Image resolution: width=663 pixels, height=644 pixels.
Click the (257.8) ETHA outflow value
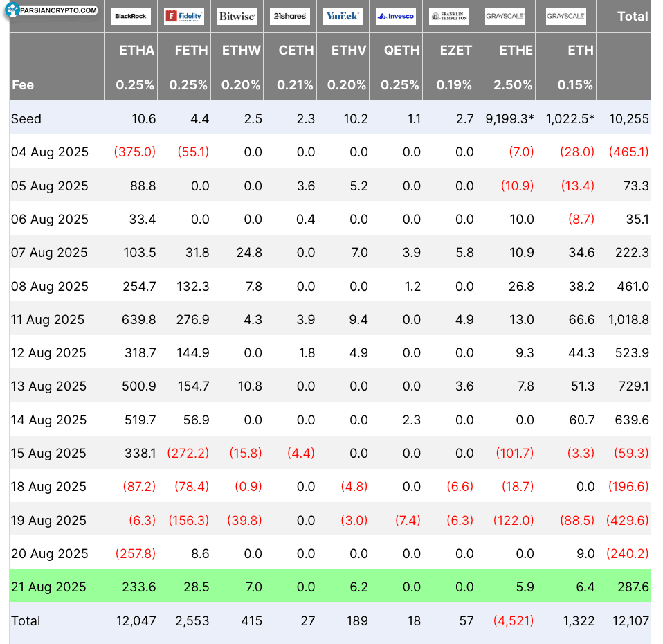coord(136,554)
